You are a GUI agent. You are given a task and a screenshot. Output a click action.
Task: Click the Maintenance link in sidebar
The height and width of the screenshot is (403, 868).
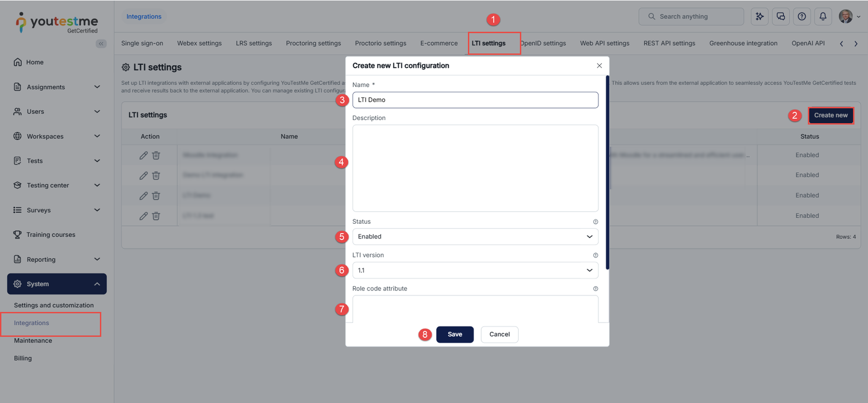(x=33, y=341)
